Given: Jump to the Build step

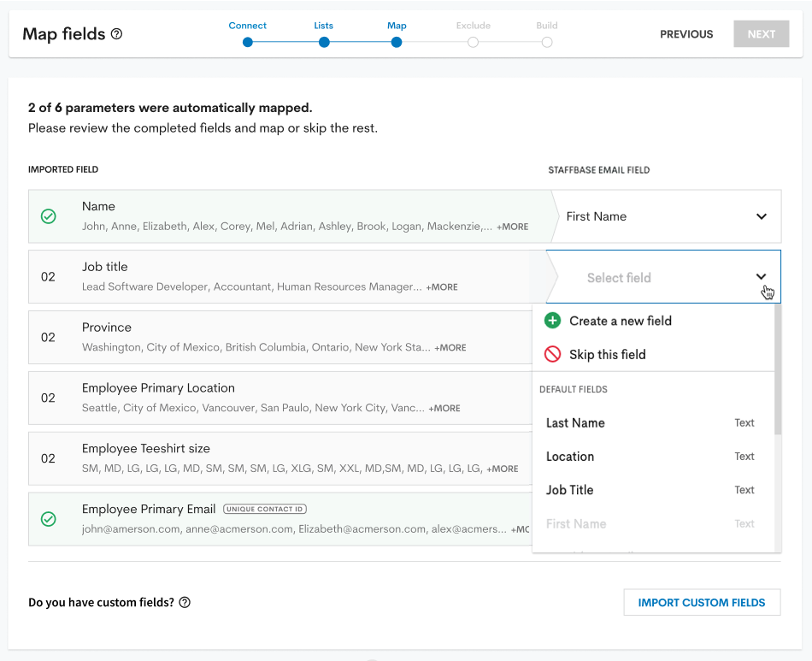Looking at the screenshot, I should pyautogui.click(x=547, y=34).
